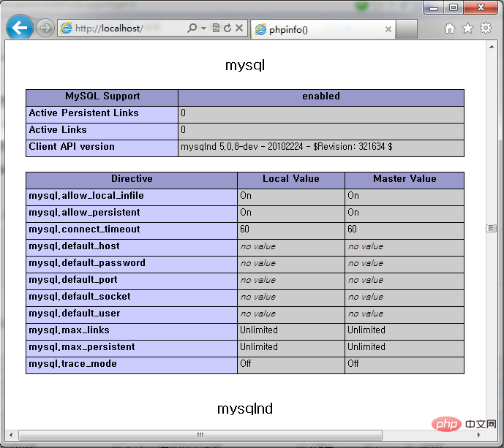Click the mysqlnd section heading
The image size is (504, 448).
(x=245, y=409)
